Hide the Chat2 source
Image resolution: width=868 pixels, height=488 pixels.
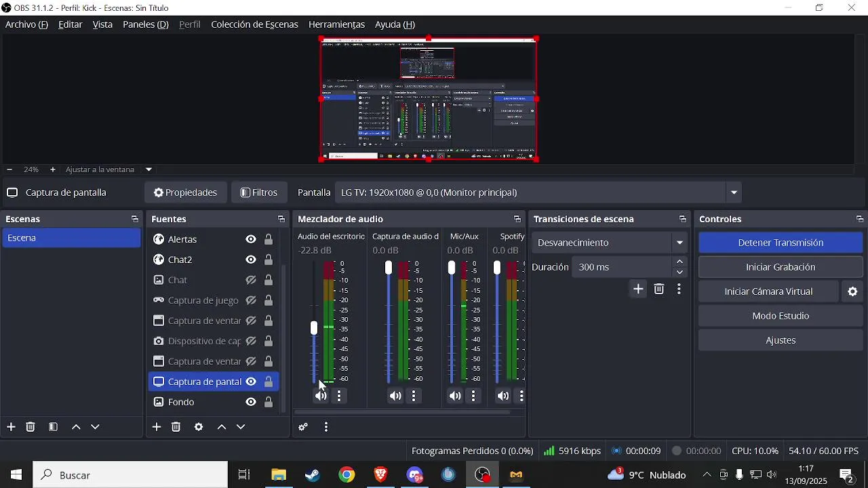pos(251,260)
